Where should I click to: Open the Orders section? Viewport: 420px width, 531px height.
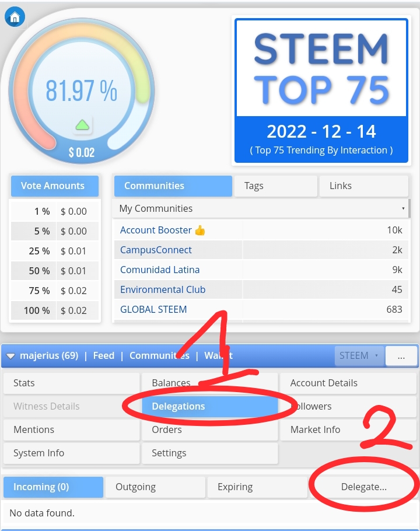[x=210, y=429]
